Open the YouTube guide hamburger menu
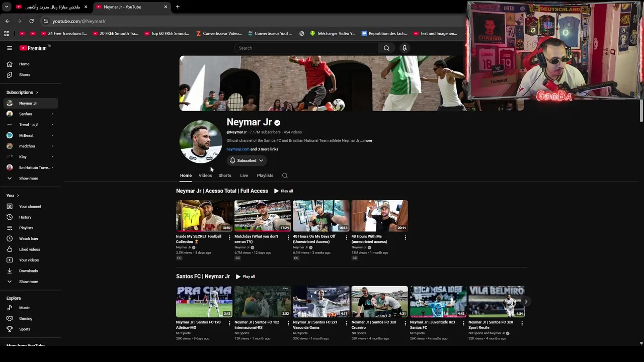The height and width of the screenshot is (362, 644). pos(10,48)
